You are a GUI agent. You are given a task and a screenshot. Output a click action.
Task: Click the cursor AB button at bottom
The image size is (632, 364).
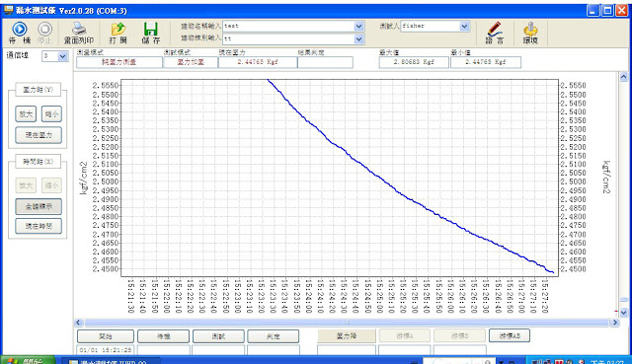(510, 335)
